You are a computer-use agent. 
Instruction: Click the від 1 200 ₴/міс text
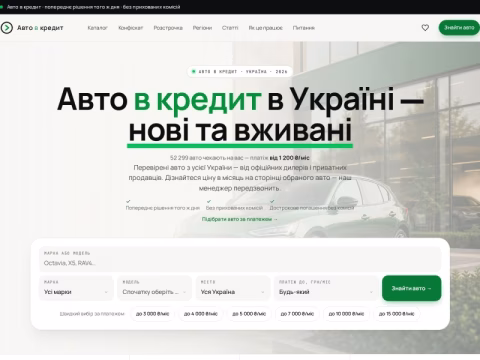(x=289, y=158)
